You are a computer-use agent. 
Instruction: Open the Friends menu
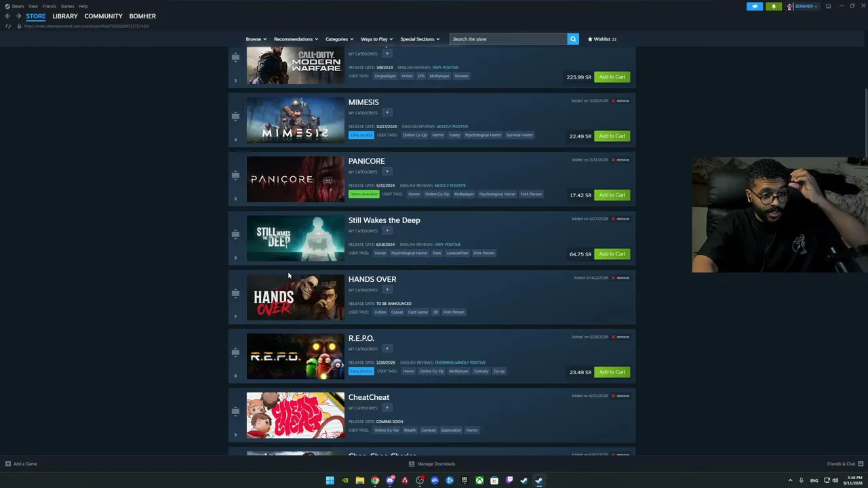click(49, 6)
